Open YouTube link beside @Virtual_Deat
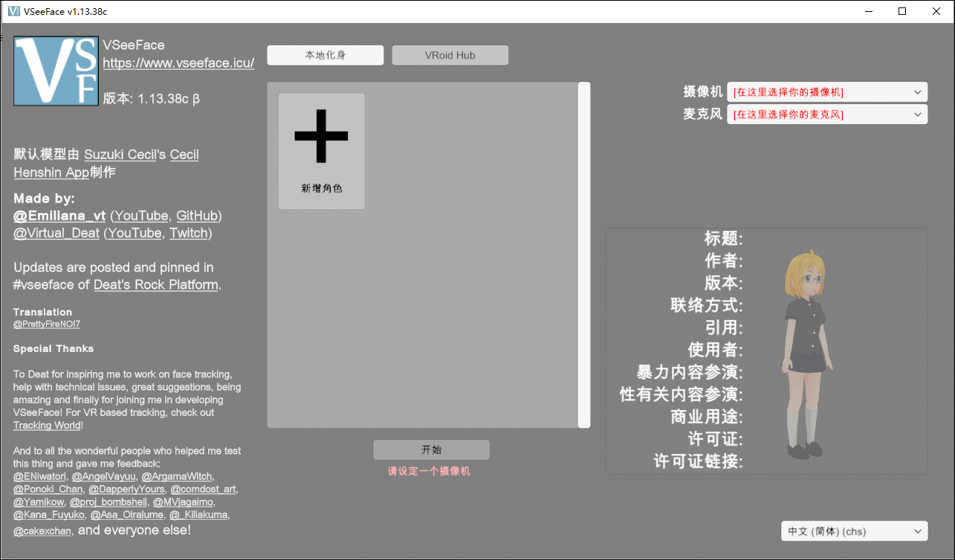The width and height of the screenshot is (955, 560). 135,233
